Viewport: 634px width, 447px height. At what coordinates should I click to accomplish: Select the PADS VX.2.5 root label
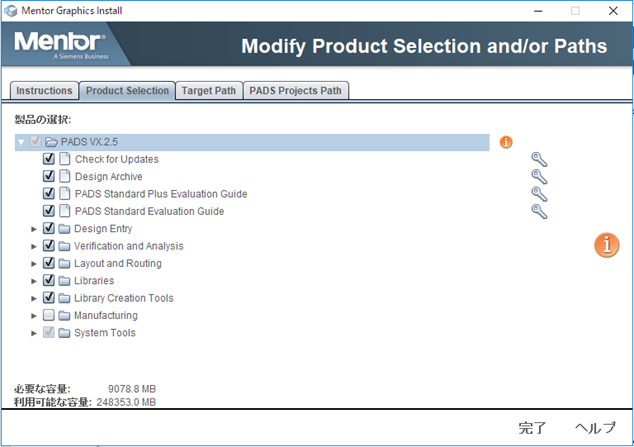(x=89, y=142)
